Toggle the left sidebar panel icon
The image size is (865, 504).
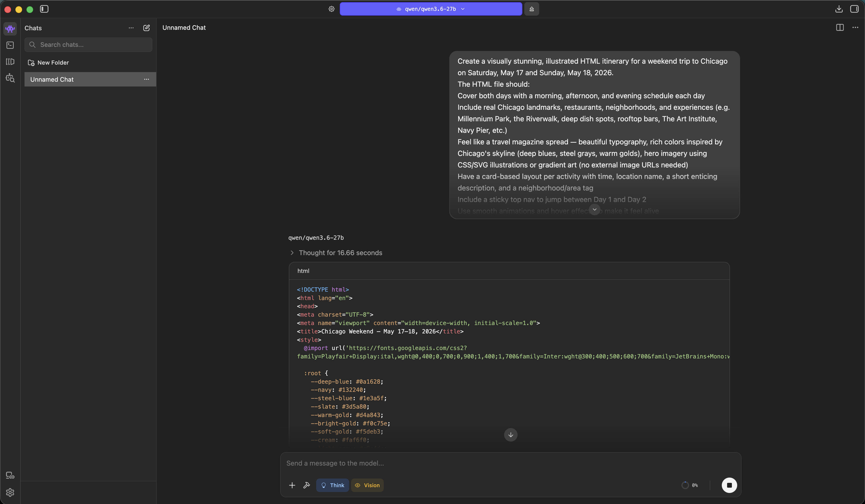click(44, 9)
